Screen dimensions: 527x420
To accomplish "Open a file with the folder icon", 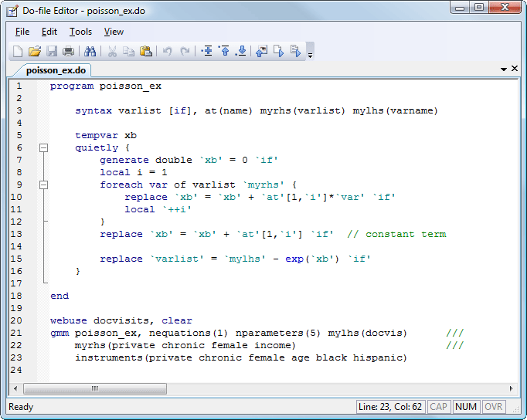I will pos(35,52).
